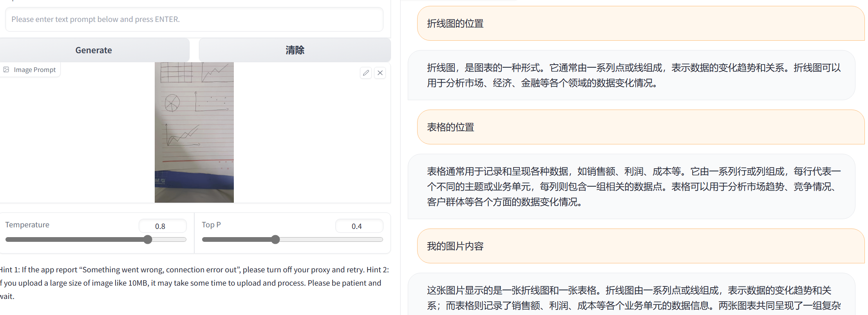Focus the text prompt input field
This screenshot has width=868, height=315.
coord(194,19)
